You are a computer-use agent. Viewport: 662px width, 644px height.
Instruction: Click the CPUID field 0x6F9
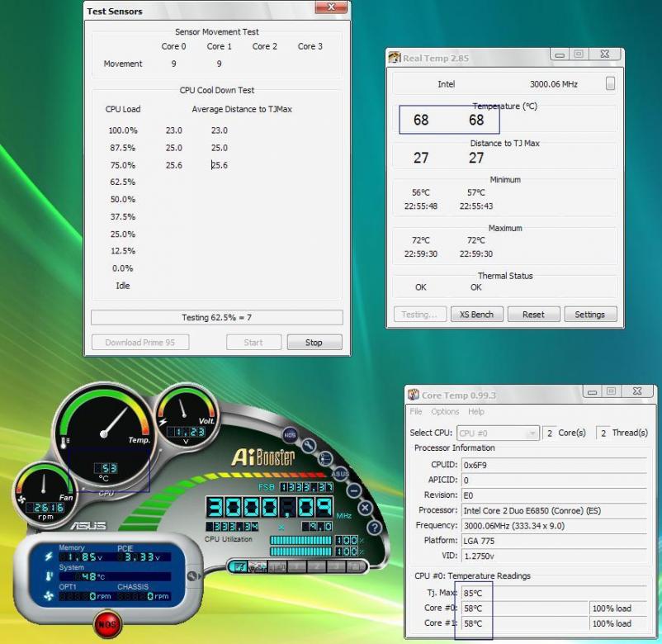555,465
